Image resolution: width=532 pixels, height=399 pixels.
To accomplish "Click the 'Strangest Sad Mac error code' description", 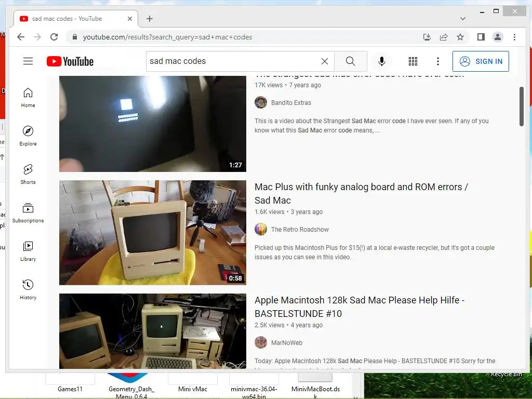I will [x=371, y=126].
